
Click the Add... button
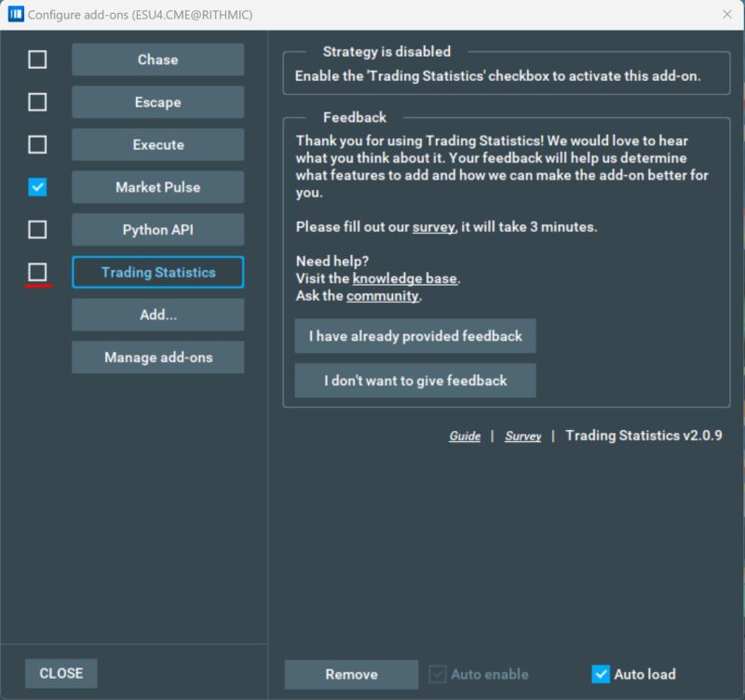coord(157,315)
